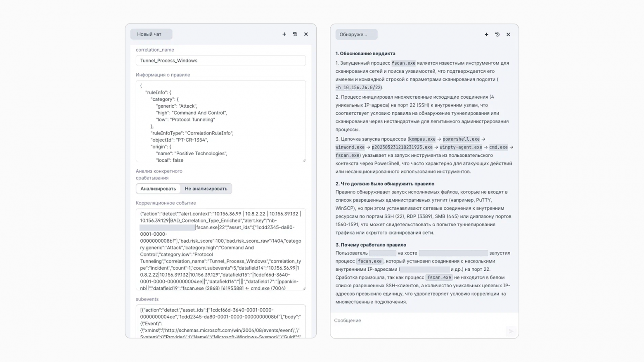Click the send message arrow icon
Image resolution: width=644 pixels, height=362 pixels.
(x=511, y=331)
